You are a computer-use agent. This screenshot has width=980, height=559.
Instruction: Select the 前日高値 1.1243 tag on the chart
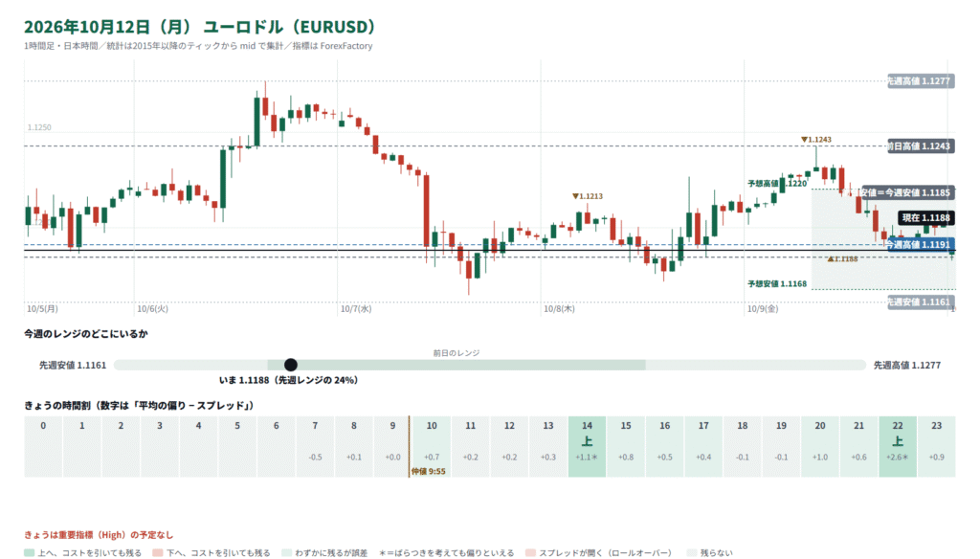pos(921,146)
